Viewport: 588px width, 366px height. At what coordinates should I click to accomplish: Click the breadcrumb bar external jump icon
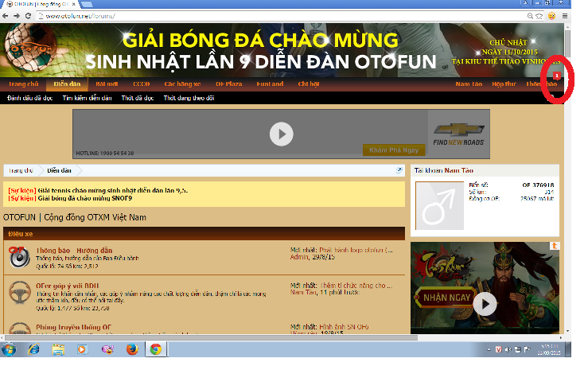[399, 170]
